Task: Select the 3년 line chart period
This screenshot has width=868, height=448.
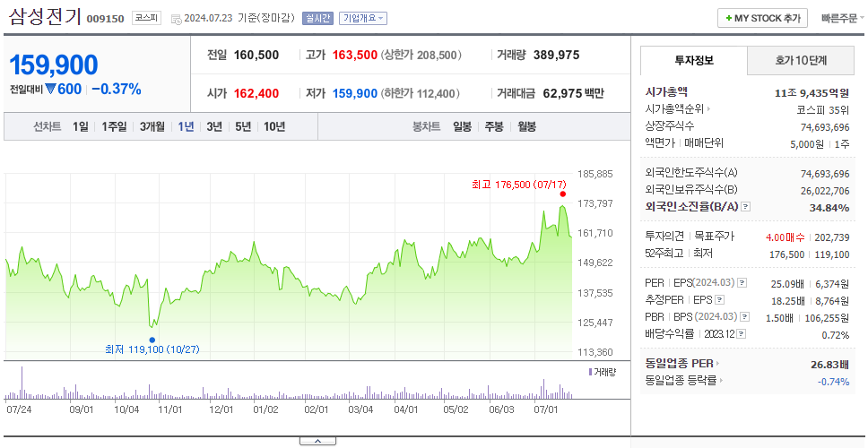Action: [214, 126]
